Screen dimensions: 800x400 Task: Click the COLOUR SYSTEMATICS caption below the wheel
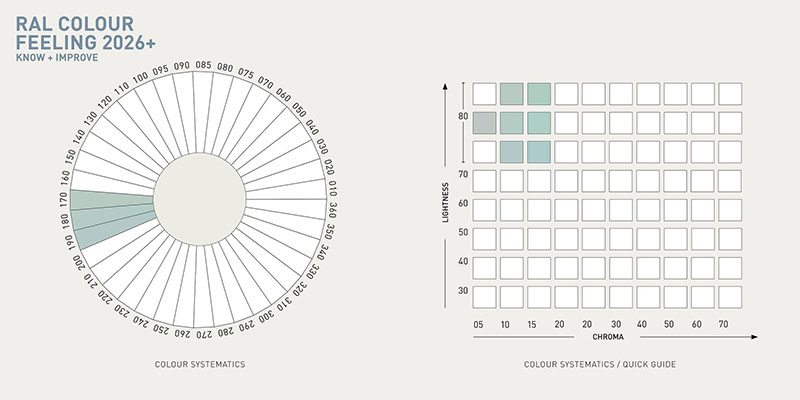click(x=201, y=365)
